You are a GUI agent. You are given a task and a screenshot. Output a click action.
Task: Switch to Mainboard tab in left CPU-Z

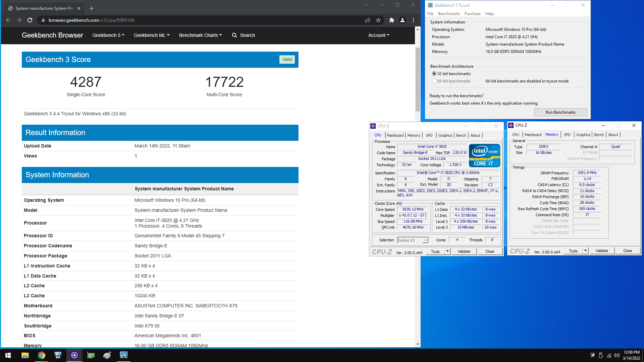pyautogui.click(x=395, y=135)
